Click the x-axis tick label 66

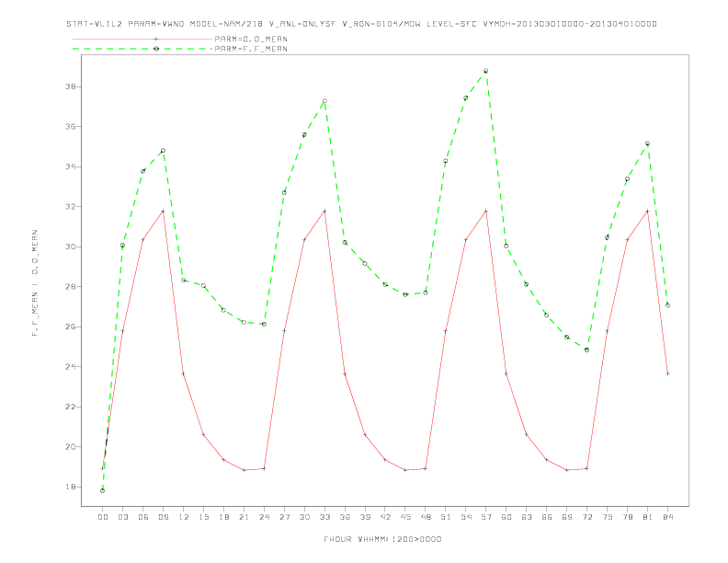(x=547, y=517)
